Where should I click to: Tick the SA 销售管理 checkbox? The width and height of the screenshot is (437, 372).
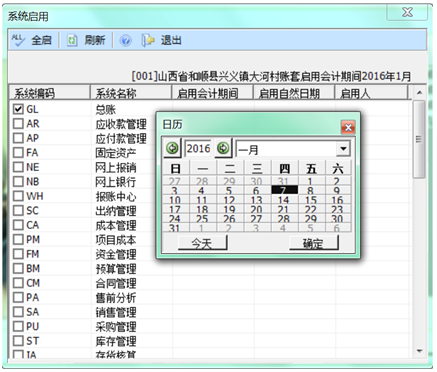click(x=18, y=312)
